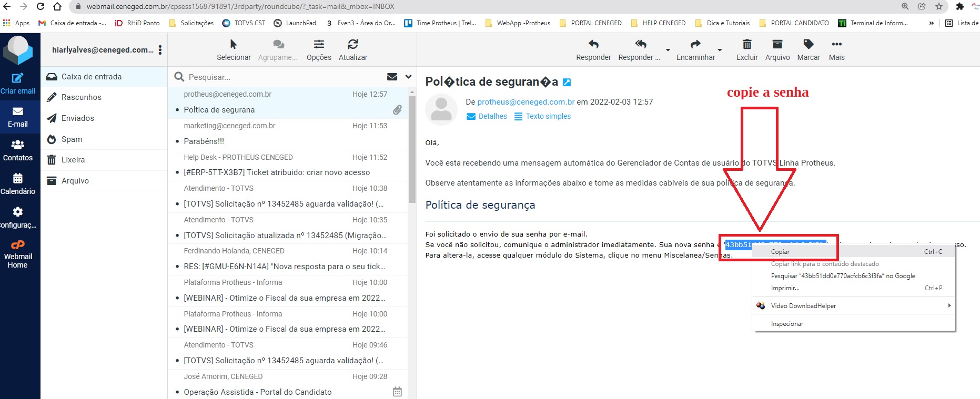Image resolution: width=980 pixels, height=399 pixels.
Task: Click the Marcar tag icon
Action: pyautogui.click(x=809, y=45)
